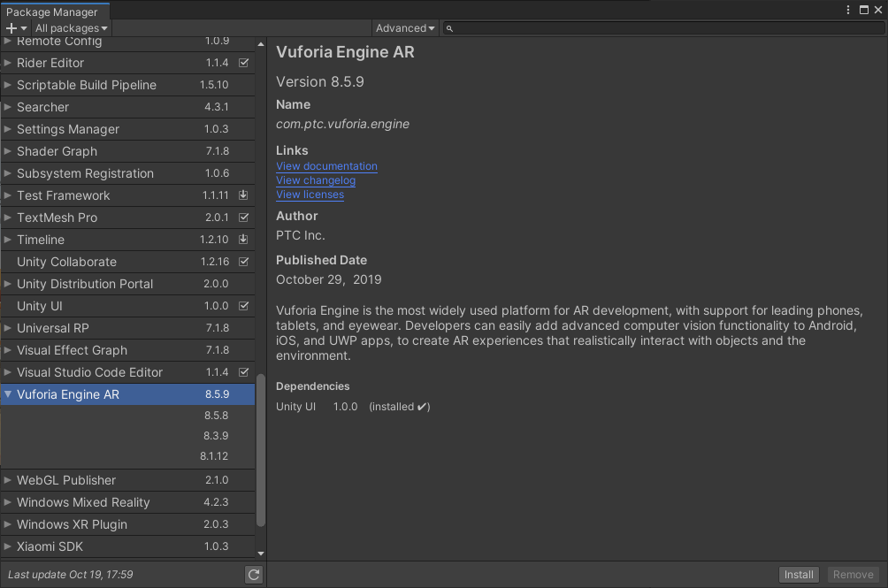Click the October 29, 2019 published date
888x588 pixels.
coord(328,279)
